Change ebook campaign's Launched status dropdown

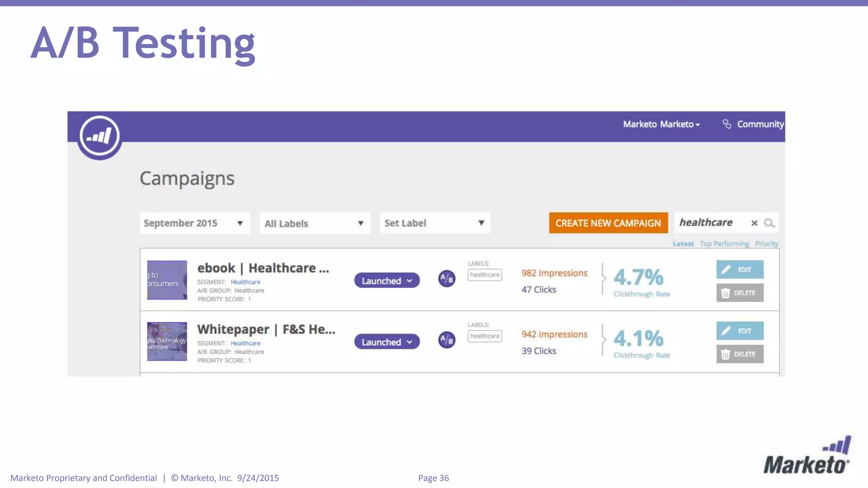click(x=387, y=280)
